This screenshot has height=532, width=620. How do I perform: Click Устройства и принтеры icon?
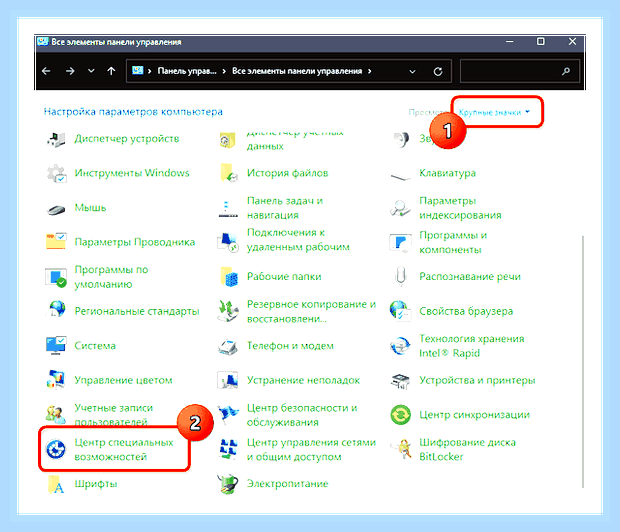tap(400, 381)
